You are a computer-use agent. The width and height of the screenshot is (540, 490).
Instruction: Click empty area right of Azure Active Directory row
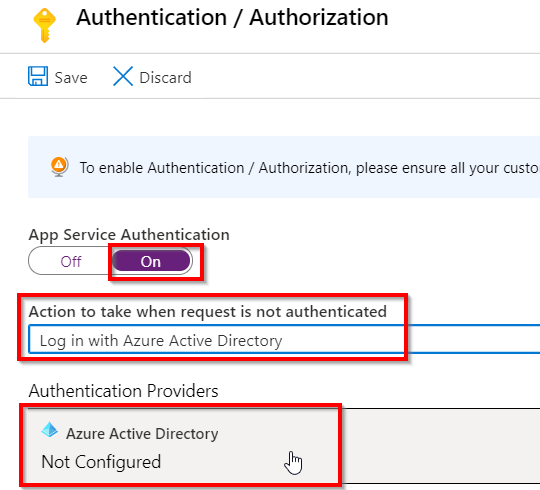tap(441, 446)
